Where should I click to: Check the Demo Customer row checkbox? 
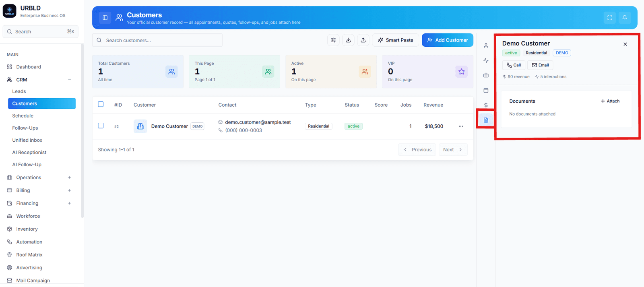[x=101, y=126]
